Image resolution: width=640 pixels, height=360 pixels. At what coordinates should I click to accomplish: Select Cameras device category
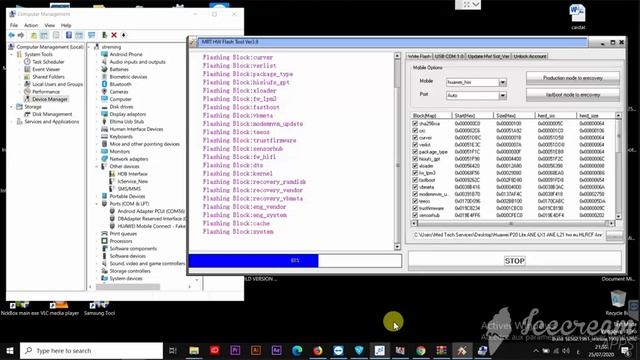coord(119,91)
